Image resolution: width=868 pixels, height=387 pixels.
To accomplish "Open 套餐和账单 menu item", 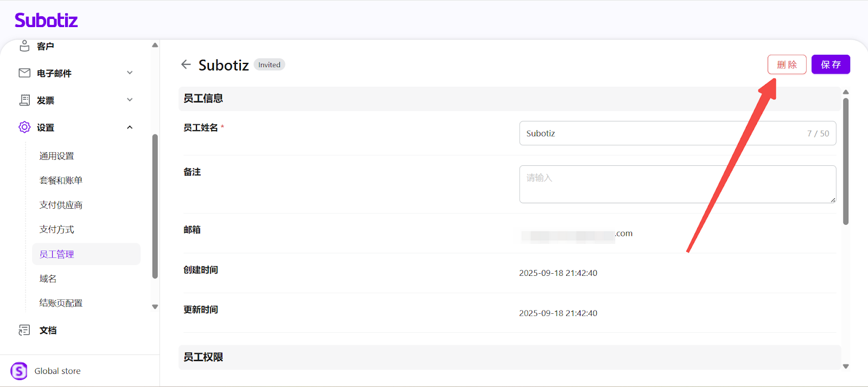I will (61, 180).
